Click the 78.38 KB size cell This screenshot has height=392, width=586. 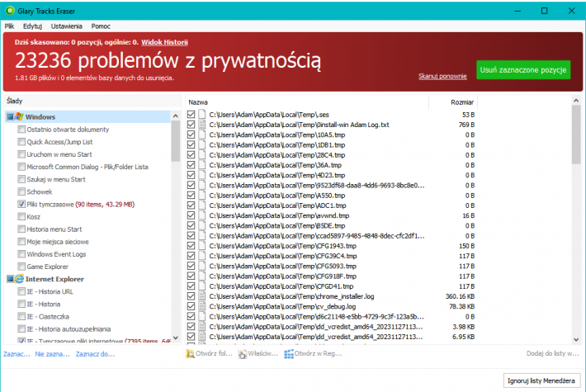click(461, 306)
